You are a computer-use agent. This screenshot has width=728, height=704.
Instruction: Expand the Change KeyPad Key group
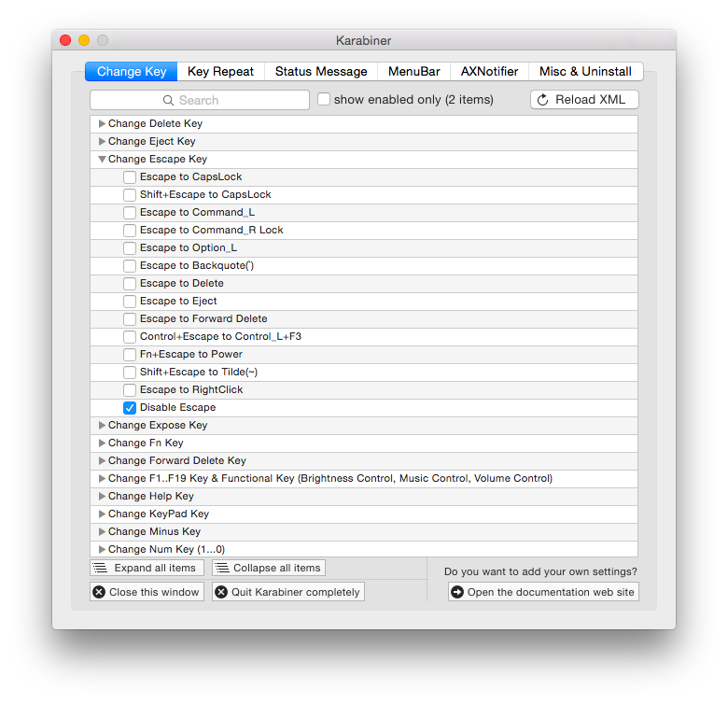pyautogui.click(x=102, y=514)
